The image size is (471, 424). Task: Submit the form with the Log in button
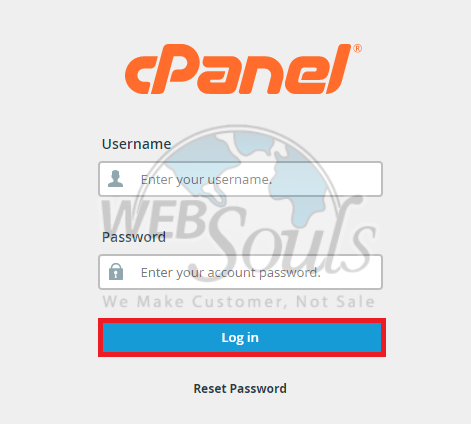click(242, 337)
